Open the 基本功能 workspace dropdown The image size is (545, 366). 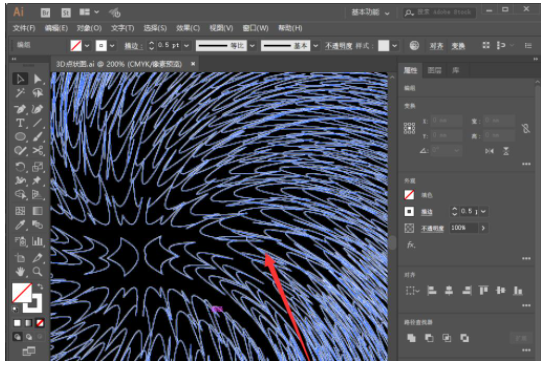tap(370, 13)
